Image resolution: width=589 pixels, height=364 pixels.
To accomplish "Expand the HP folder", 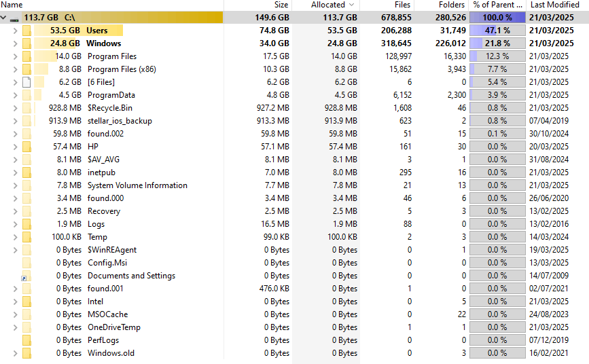I will pos(15,147).
